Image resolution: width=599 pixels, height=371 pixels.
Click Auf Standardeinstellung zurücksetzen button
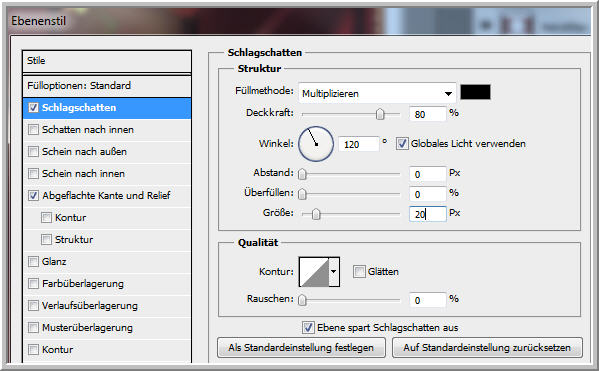point(487,348)
